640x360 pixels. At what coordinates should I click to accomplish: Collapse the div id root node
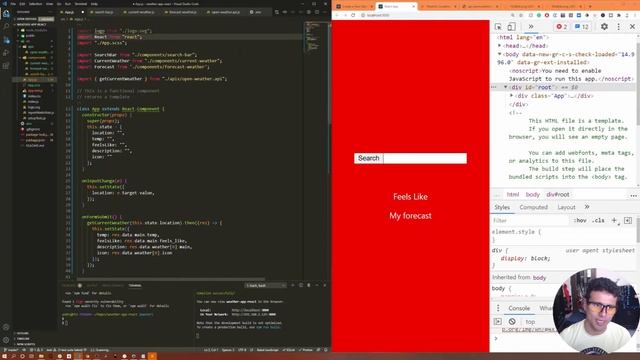(506, 87)
